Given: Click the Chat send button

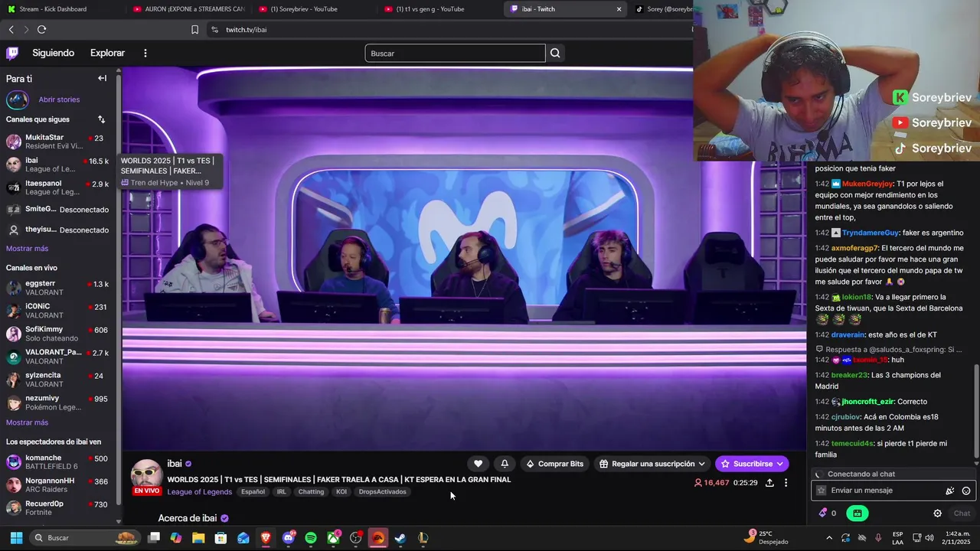Looking at the screenshot, I should click(x=962, y=514).
